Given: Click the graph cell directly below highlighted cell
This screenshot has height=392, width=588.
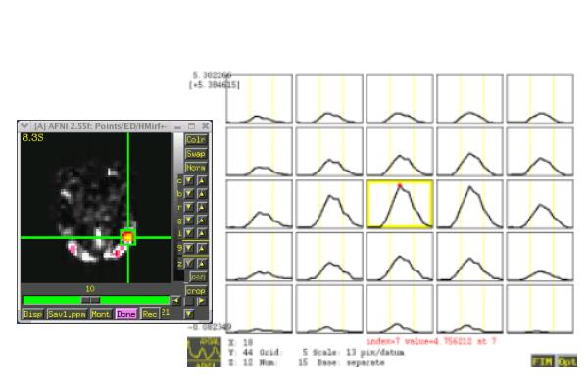Looking at the screenshot, I should [400, 257].
